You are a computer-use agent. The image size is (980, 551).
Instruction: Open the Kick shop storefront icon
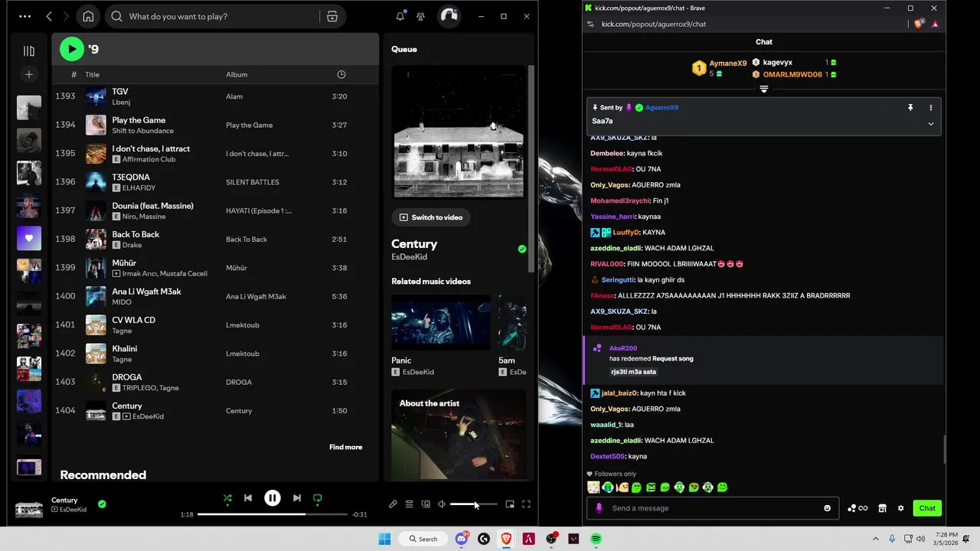(x=882, y=508)
